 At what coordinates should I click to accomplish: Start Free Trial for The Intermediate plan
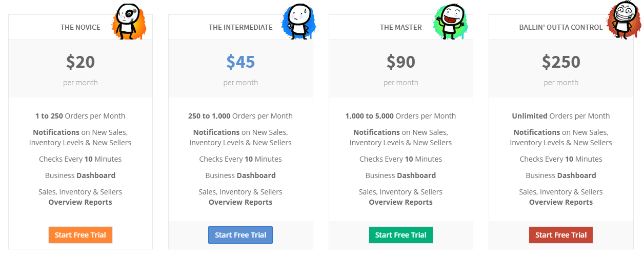240,235
